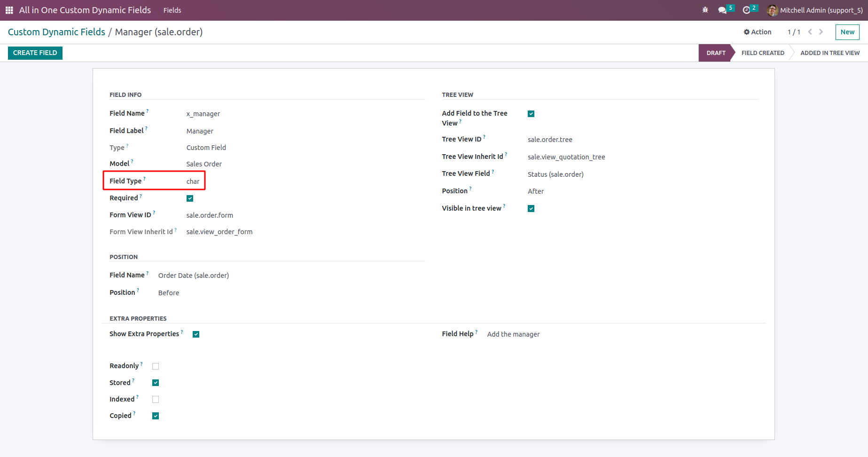Image resolution: width=868 pixels, height=457 pixels.
Task: Click 'sale.view_quotation_tree' inherit id value
Action: click(566, 157)
